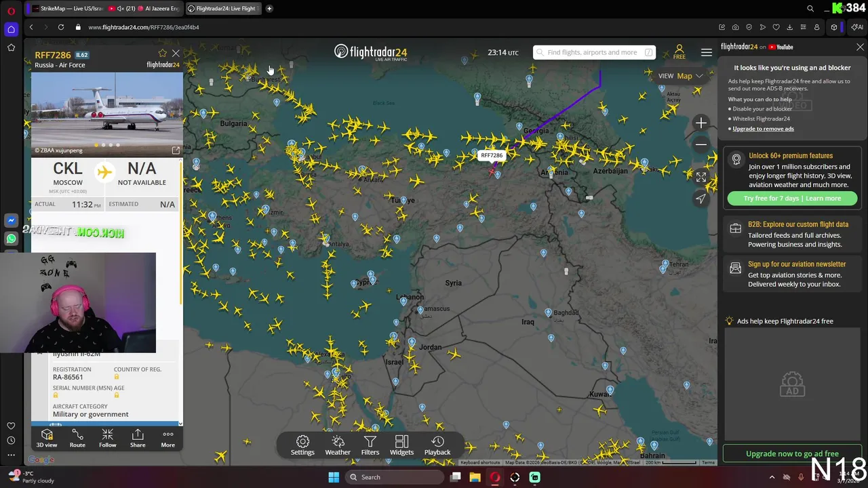This screenshot has height=488, width=868.
Task: Take a snapshot with camera icon
Action: tap(735, 27)
